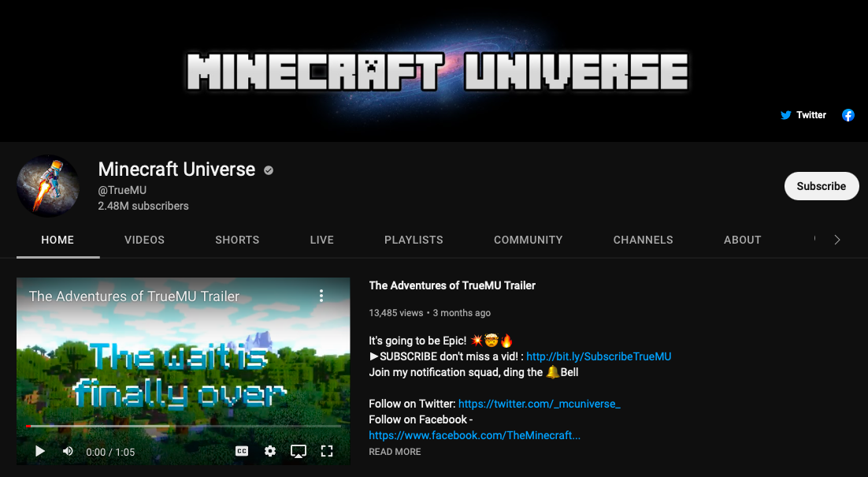The width and height of the screenshot is (868, 477).
Task: Open the Facebook icon in the banner
Action: (848, 115)
